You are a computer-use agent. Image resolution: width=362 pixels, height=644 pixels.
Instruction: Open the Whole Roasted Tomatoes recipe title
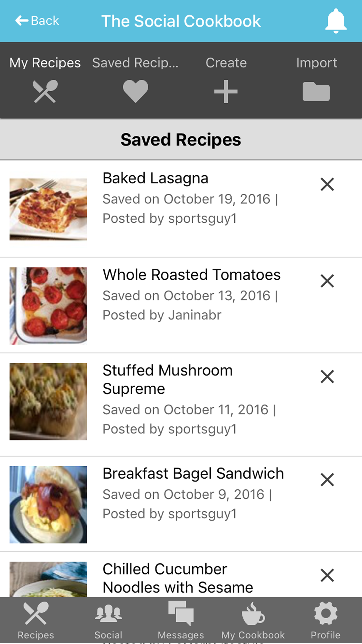click(191, 275)
